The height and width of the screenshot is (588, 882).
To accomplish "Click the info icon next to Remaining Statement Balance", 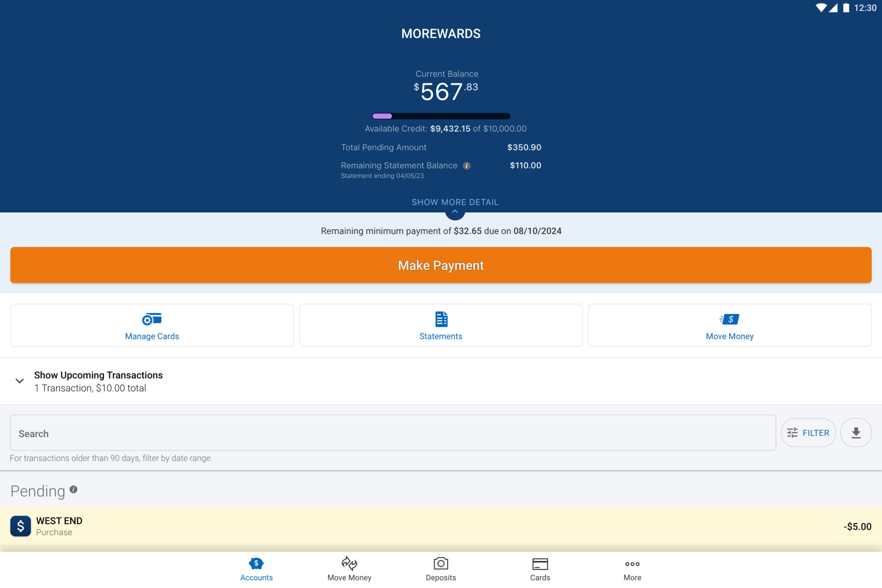I will tap(467, 165).
